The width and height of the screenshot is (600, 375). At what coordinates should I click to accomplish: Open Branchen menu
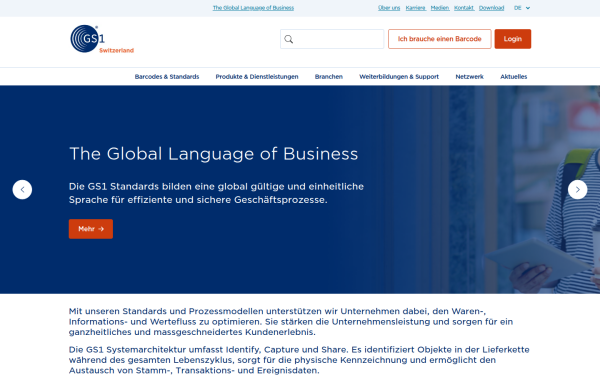click(x=329, y=77)
